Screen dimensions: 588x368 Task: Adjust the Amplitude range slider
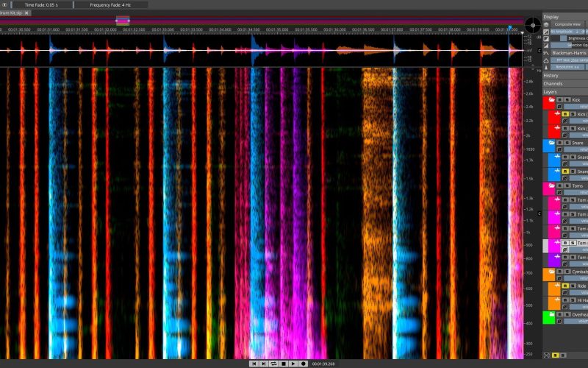click(x=569, y=32)
